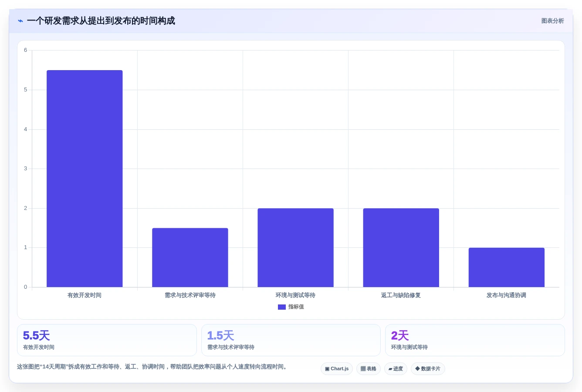Click the chart title 一个研发需求从提出到发布的时间构成
This screenshot has width=582, height=392.
pyautogui.click(x=101, y=21)
